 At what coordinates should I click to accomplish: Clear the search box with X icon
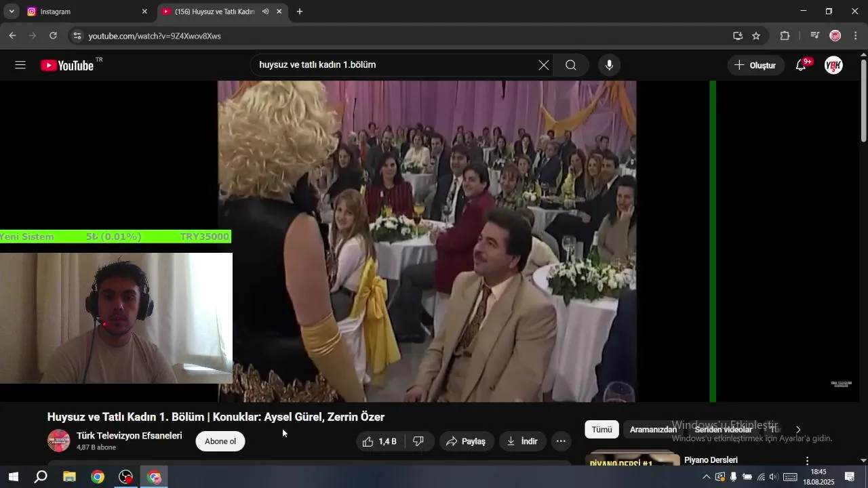click(x=544, y=65)
